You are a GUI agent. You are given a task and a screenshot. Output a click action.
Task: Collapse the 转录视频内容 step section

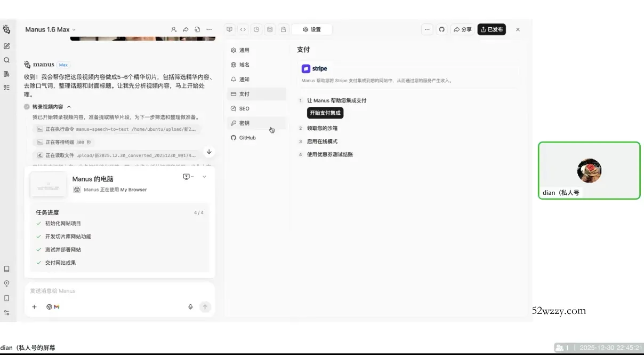(69, 107)
